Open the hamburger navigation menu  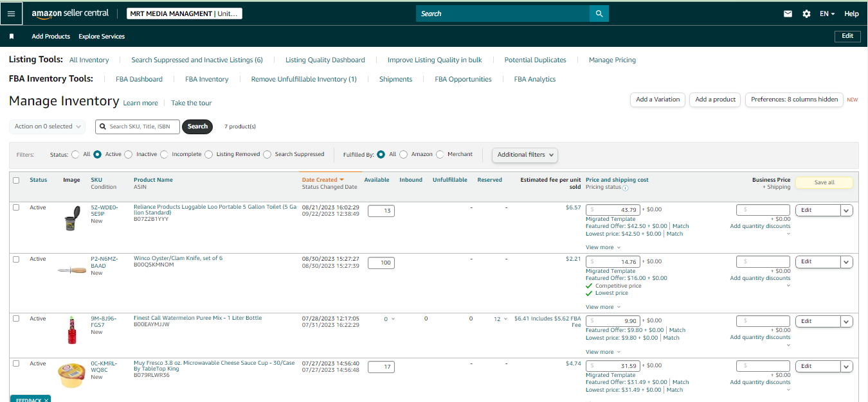pos(11,13)
